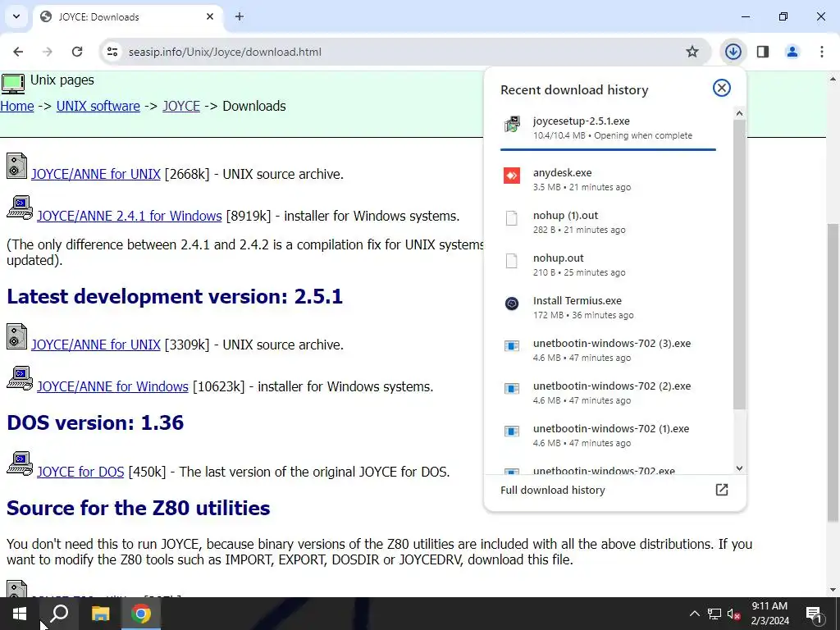Click the joycesetup download progress bar

coord(608,149)
